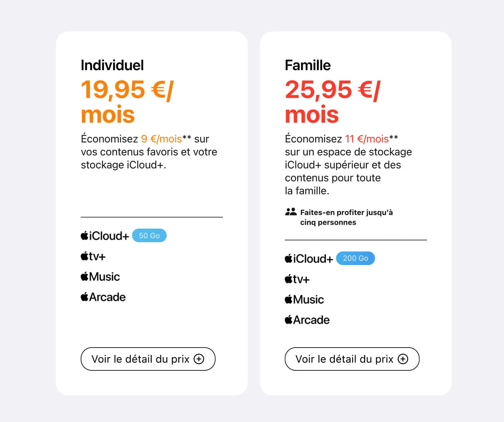Expand price details for the Famille plan
The width and height of the screenshot is (504, 422).
tap(352, 359)
